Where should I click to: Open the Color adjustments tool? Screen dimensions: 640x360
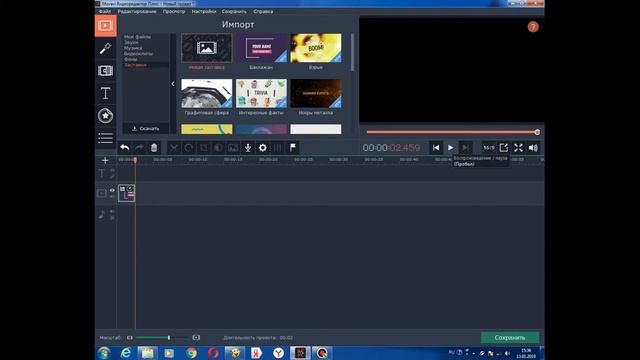pyautogui.click(x=218, y=148)
